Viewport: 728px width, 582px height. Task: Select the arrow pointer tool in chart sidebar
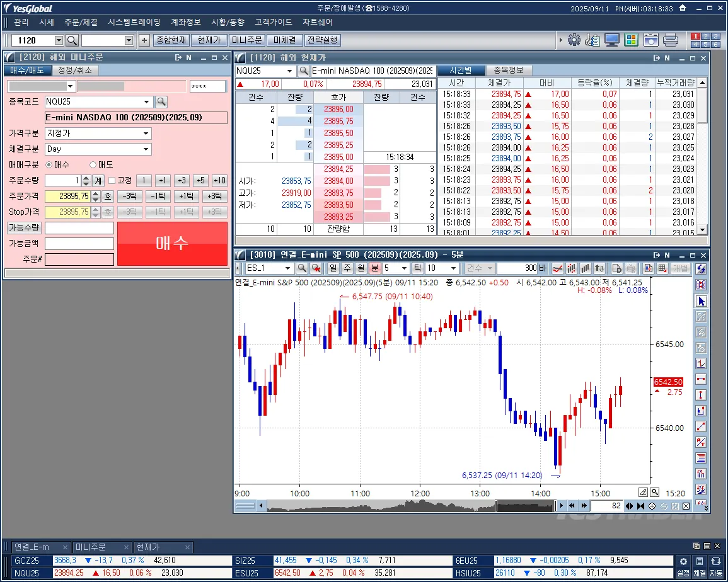tap(701, 301)
